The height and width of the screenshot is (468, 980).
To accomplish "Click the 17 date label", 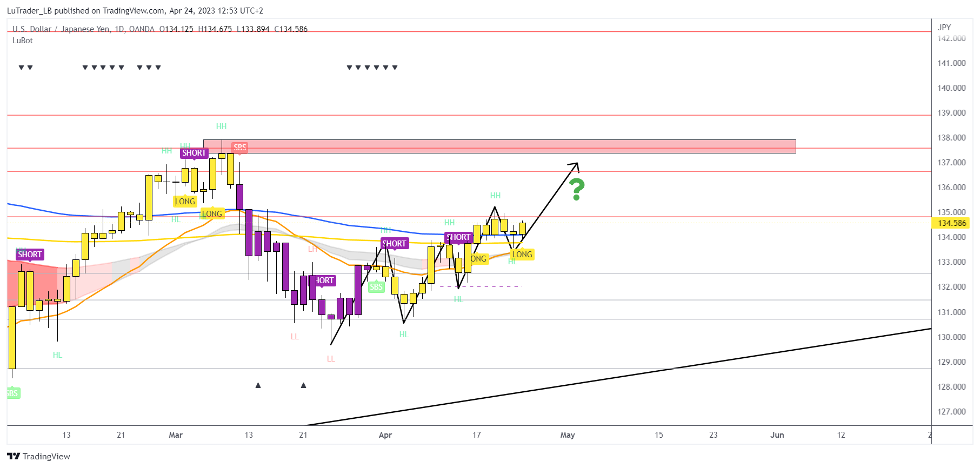I will (477, 435).
